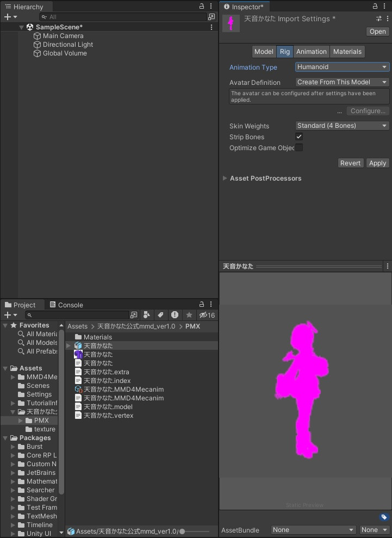Click Assets in breadcrumb path

78,326
